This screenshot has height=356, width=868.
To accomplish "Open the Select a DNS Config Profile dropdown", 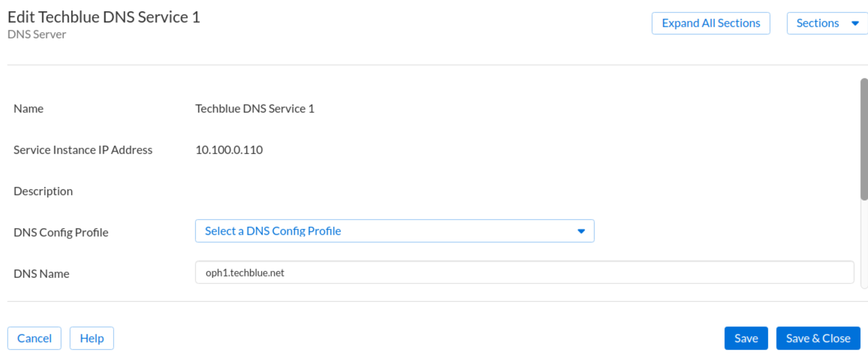I will pos(394,231).
